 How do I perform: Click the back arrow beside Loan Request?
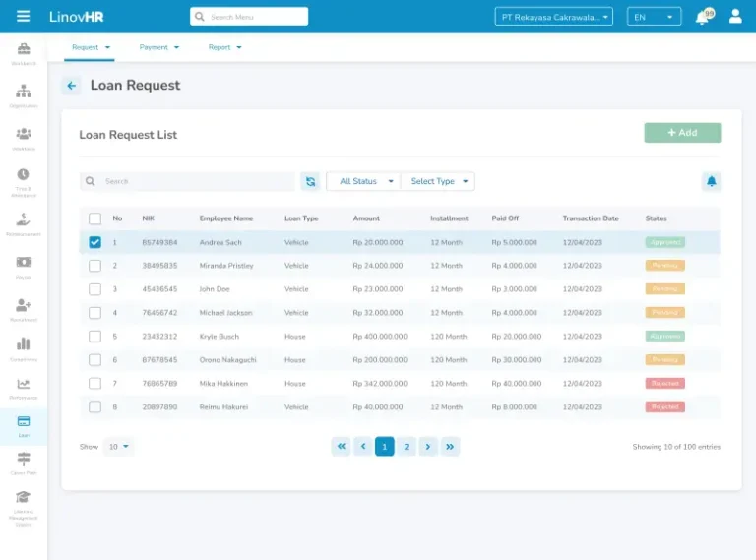tap(71, 86)
